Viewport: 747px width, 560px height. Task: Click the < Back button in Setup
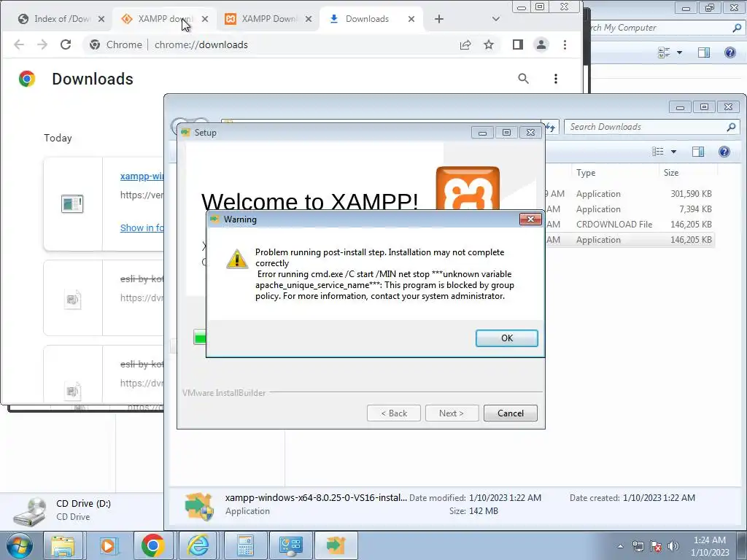[393, 413]
